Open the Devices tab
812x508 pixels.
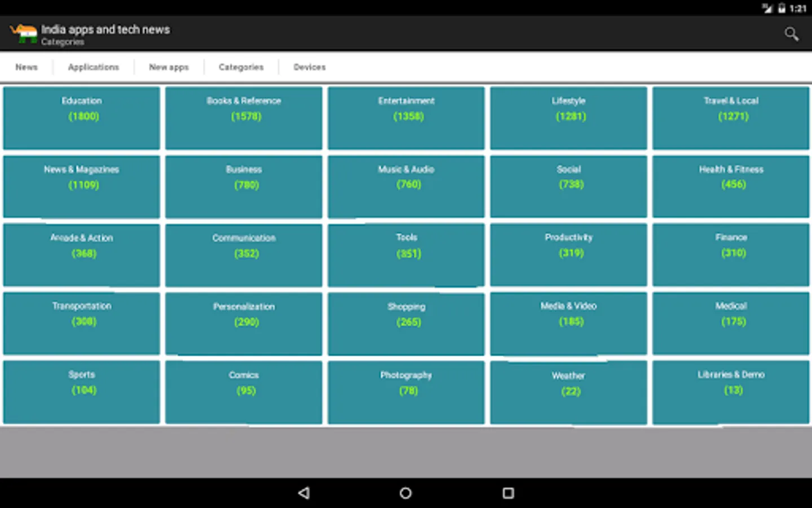[310, 67]
